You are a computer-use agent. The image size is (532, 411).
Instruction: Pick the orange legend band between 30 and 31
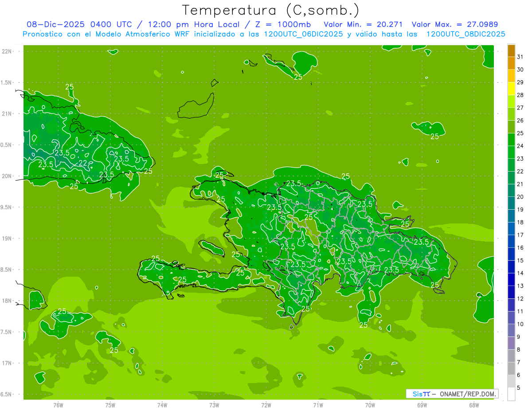click(x=511, y=63)
